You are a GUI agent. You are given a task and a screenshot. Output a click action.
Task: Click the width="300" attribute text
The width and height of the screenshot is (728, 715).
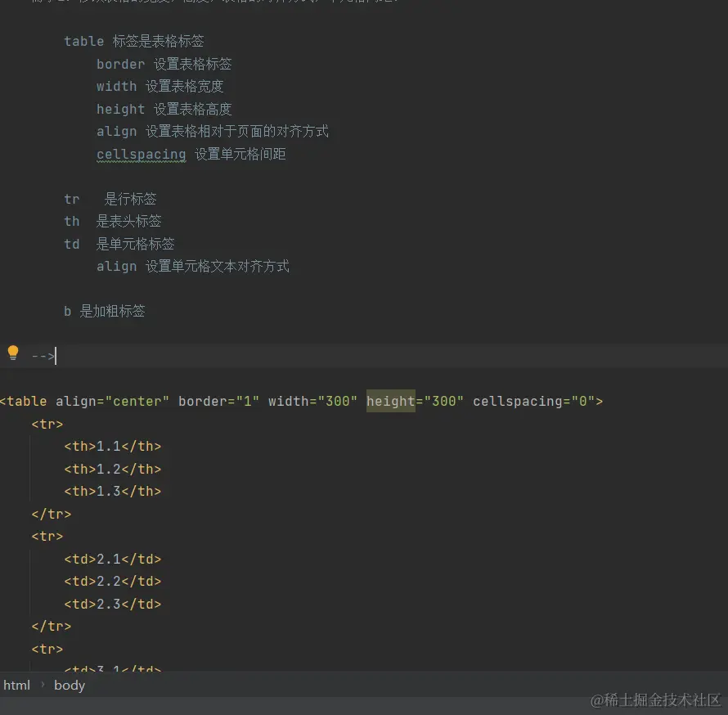click(313, 401)
